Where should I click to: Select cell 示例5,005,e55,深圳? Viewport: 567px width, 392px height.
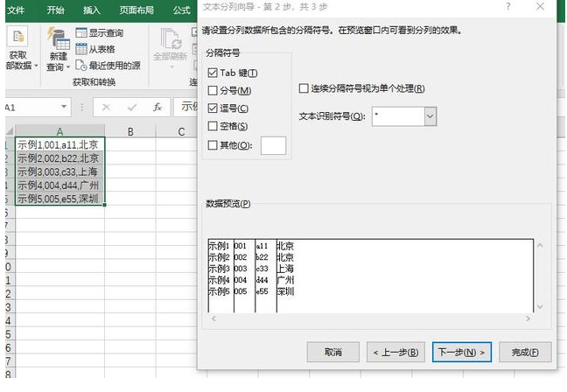click(59, 199)
